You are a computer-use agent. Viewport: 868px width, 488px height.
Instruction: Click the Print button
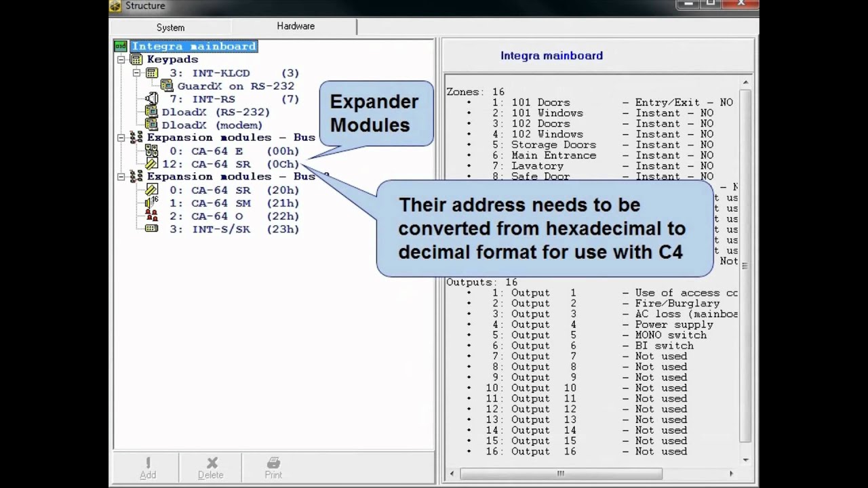pyautogui.click(x=273, y=468)
